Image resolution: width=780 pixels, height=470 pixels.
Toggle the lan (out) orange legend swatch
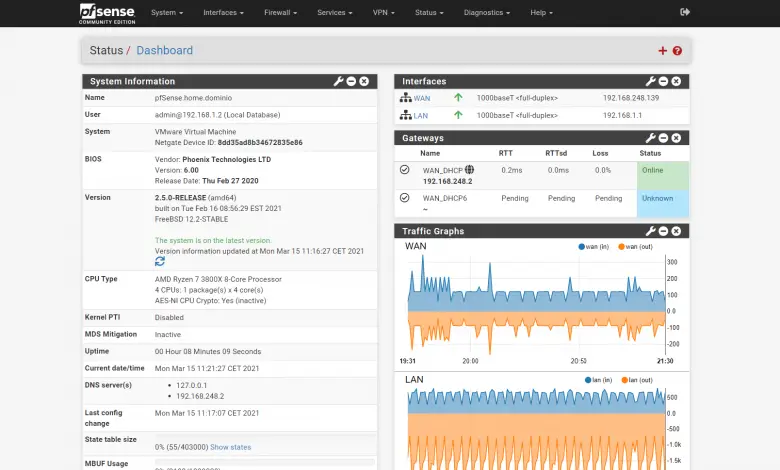point(627,380)
